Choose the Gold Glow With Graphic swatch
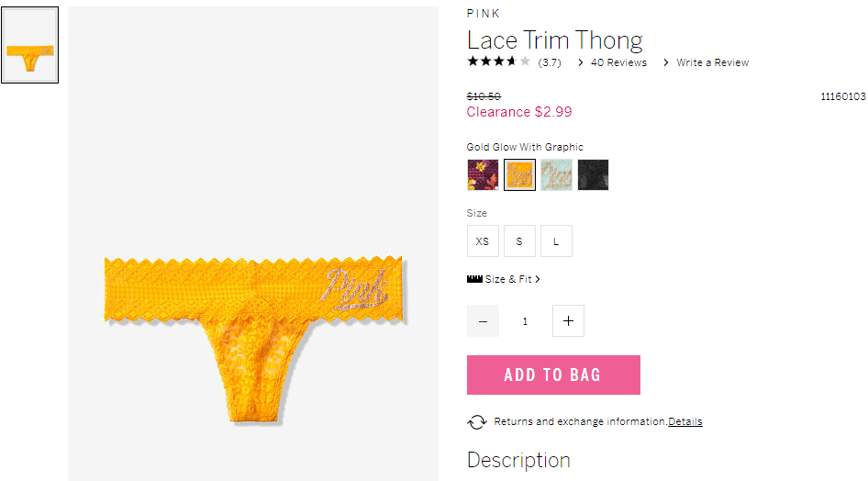Viewport: 868px width, 481px height. coord(519,175)
